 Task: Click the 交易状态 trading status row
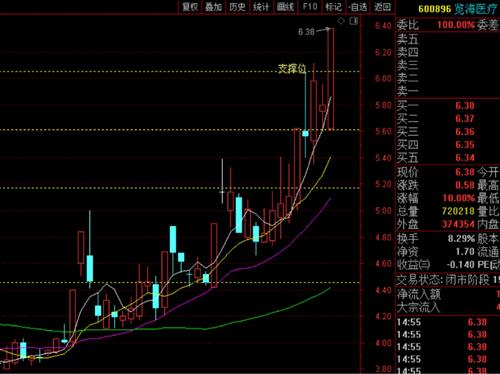448,280
